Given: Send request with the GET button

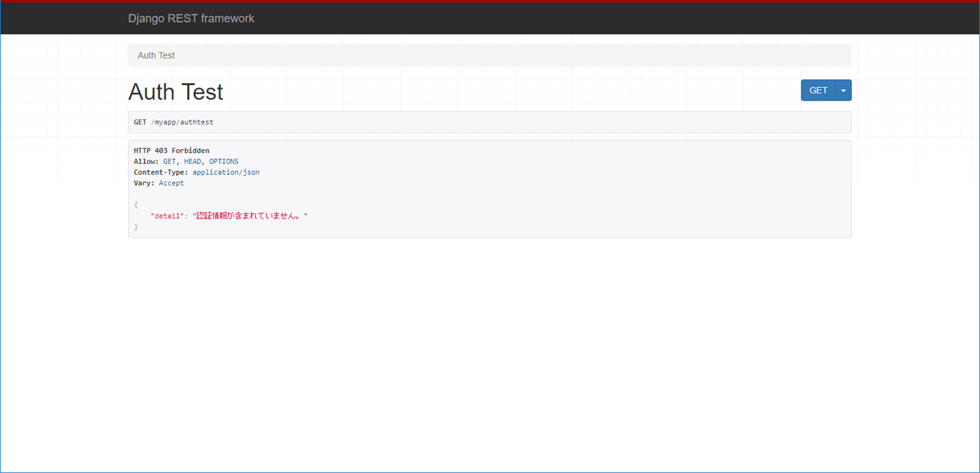Looking at the screenshot, I should click(x=818, y=90).
